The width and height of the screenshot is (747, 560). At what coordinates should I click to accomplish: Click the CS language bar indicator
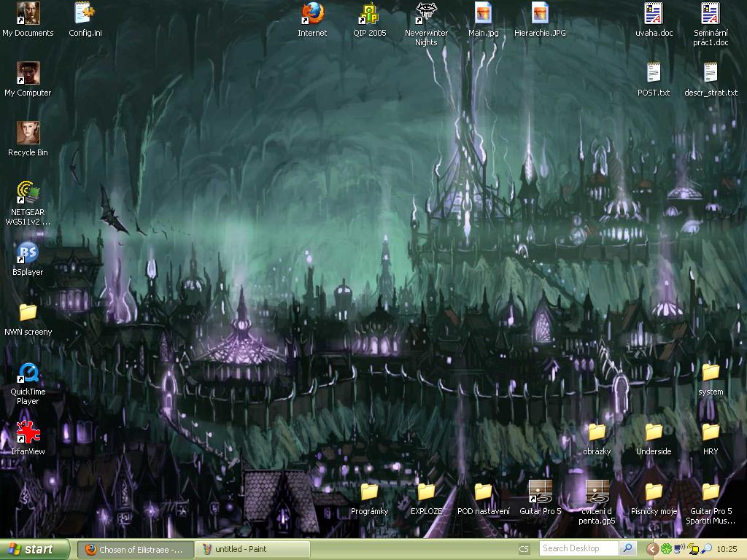[x=524, y=549]
